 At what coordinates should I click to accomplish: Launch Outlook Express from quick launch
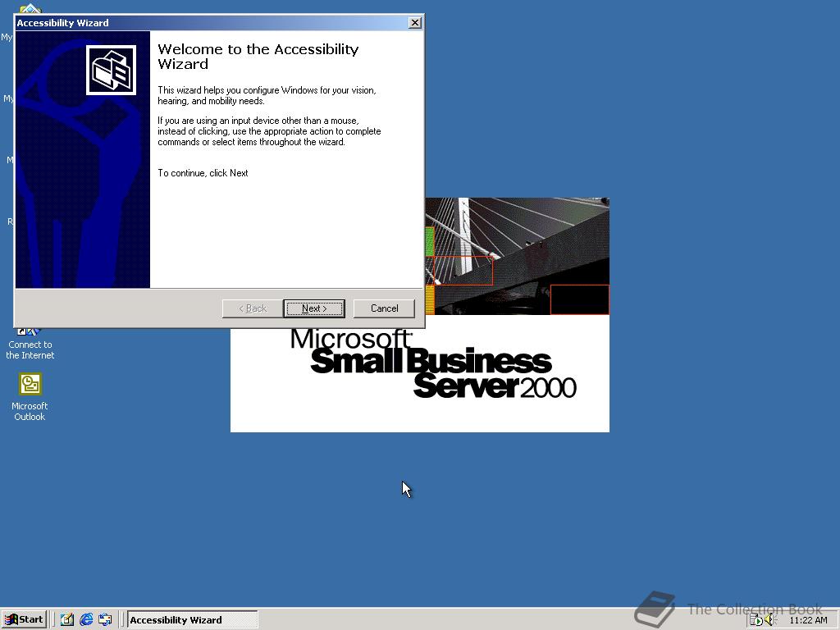(x=106, y=619)
